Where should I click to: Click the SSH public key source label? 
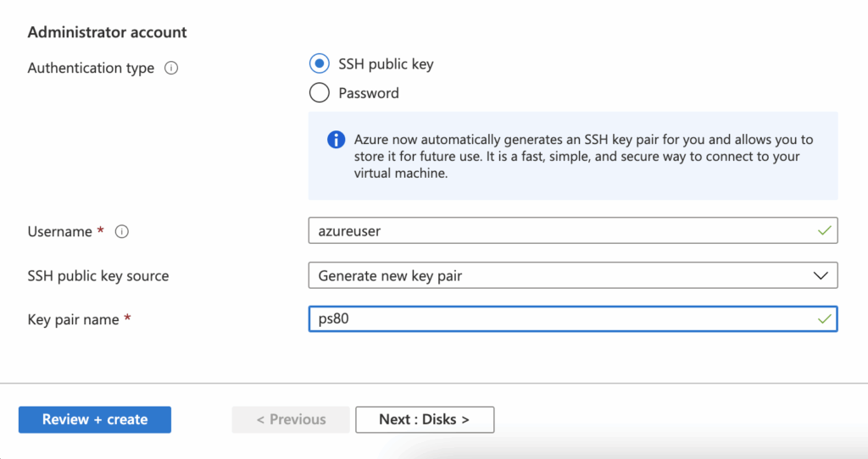coord(98,275)
